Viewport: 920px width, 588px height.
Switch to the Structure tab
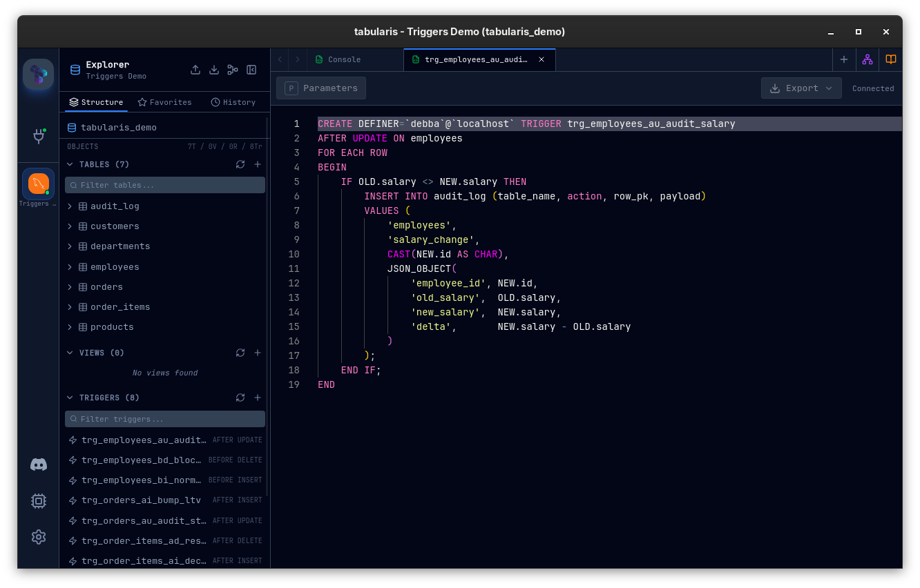coord(96,102)
